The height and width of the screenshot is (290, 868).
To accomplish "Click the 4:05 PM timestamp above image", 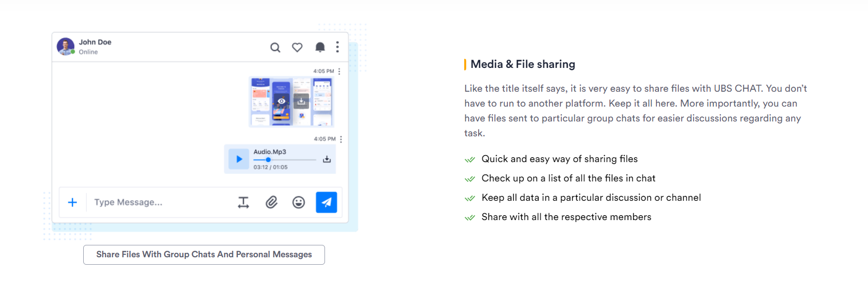I will (x=324, y=71).
